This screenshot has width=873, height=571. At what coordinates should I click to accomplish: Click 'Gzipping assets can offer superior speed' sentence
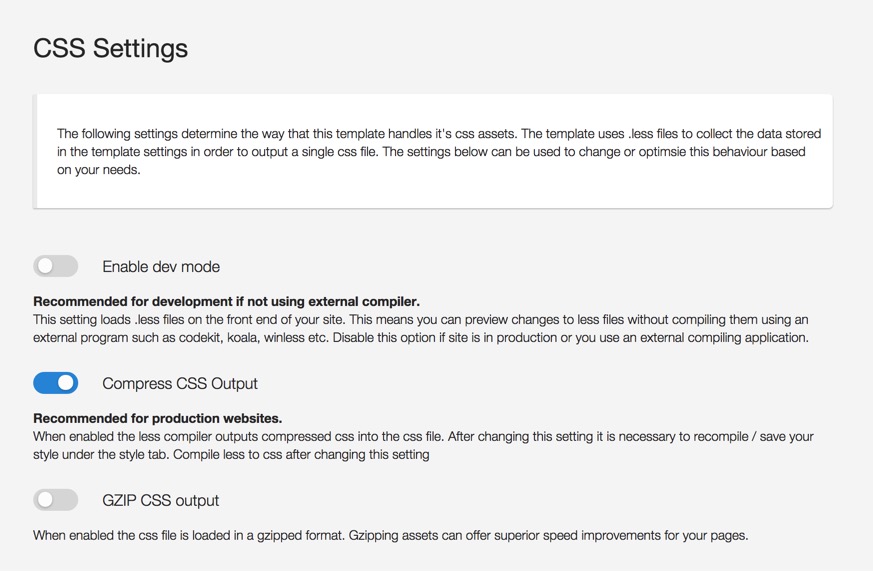click(x=548, y=535)
